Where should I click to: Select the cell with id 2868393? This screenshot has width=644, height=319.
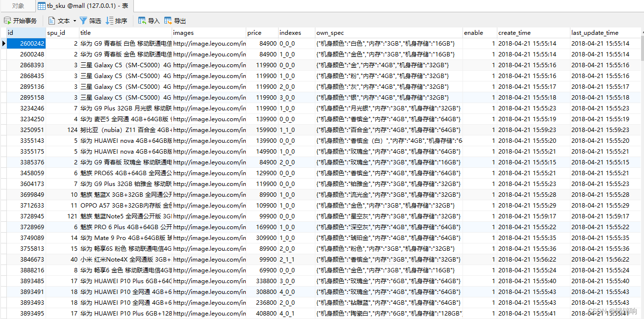point(26,65)
